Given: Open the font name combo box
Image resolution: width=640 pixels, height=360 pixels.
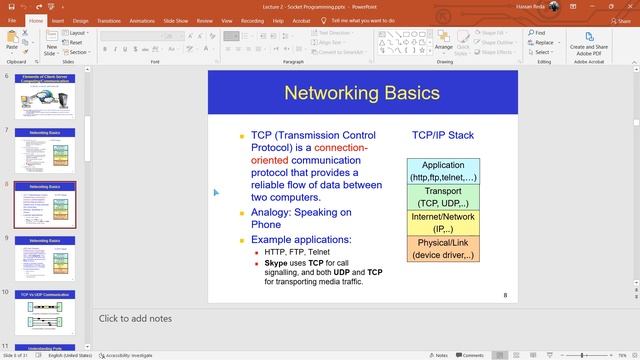Looking at the screenshot, I should [x=131, y=36].
